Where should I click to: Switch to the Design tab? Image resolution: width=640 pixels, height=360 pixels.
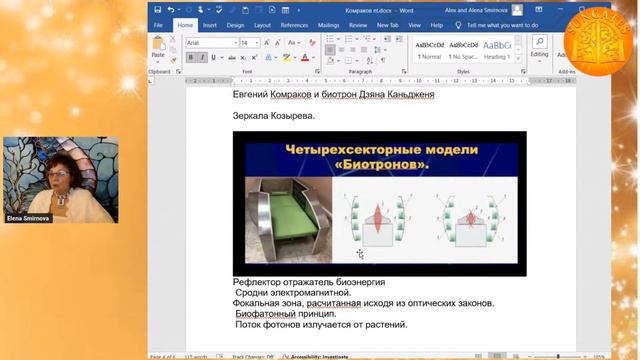[235, 25]
